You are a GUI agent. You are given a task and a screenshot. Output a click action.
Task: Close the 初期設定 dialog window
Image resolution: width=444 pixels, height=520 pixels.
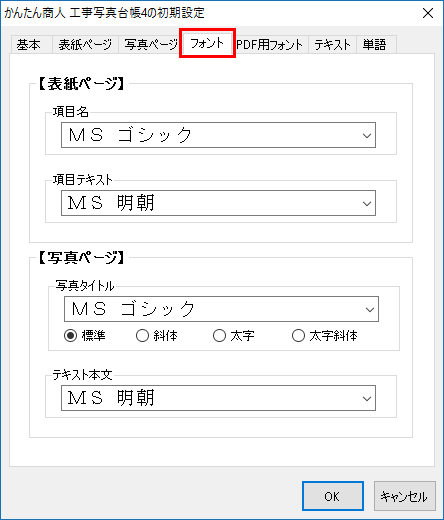(x=428, y=13)
